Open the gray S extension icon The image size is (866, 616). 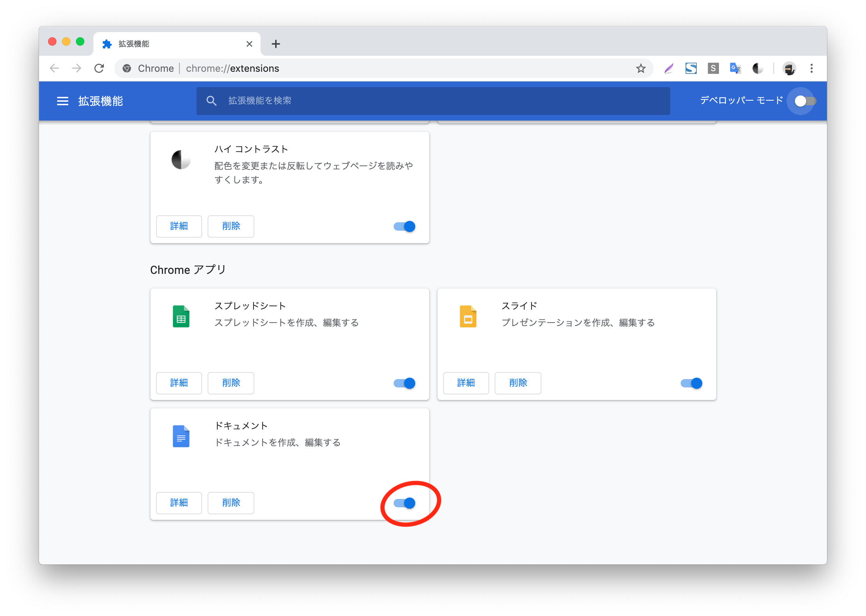[713, 68]
